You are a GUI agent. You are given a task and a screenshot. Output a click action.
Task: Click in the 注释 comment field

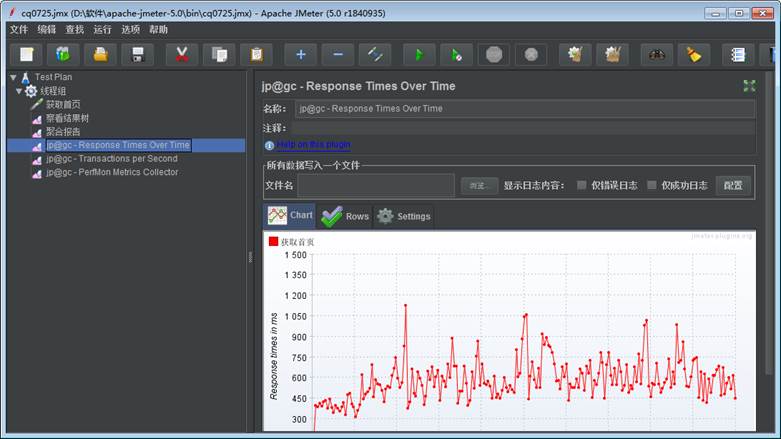pyautogui.click(x=523, y=129)
